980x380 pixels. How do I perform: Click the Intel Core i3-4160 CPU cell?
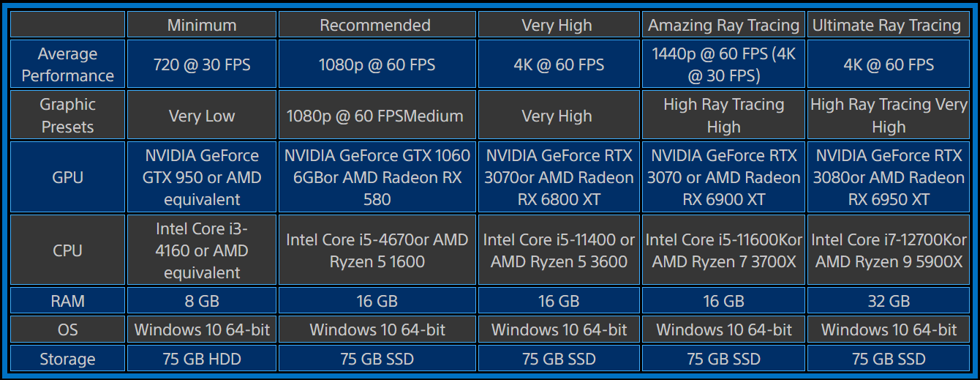202,250
